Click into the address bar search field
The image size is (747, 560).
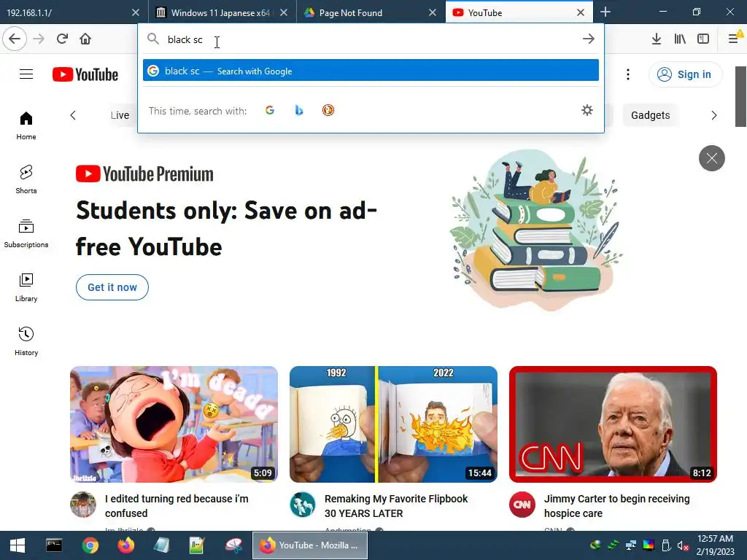[371, 39]
